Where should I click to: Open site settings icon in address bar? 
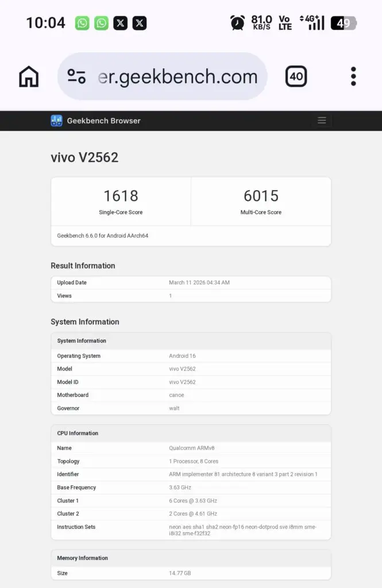pos(76,76)
